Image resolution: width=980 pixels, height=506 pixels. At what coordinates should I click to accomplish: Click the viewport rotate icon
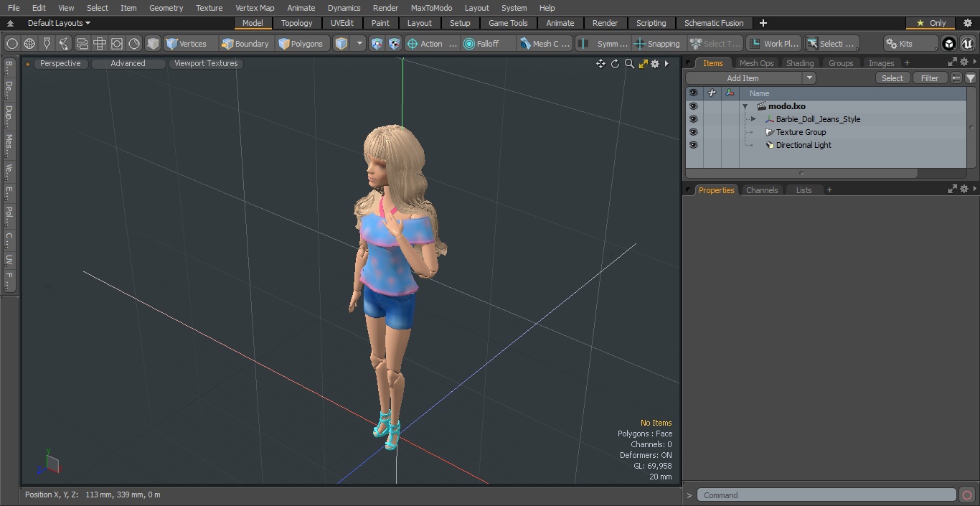tap(615, 64)
